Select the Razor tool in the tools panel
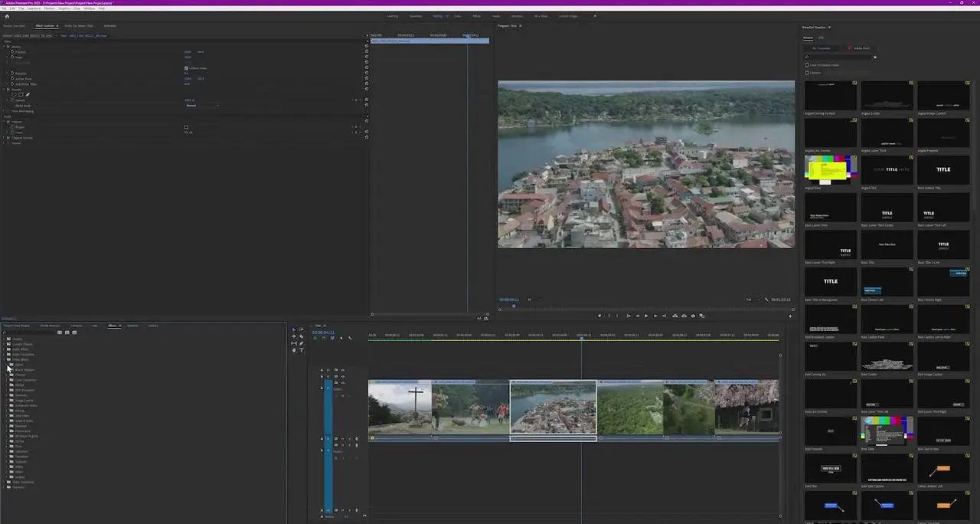 [301, 336]
